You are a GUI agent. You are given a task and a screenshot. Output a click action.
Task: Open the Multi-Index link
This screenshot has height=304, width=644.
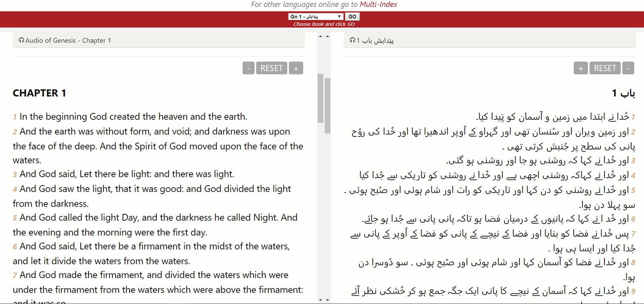click(378, 5)
